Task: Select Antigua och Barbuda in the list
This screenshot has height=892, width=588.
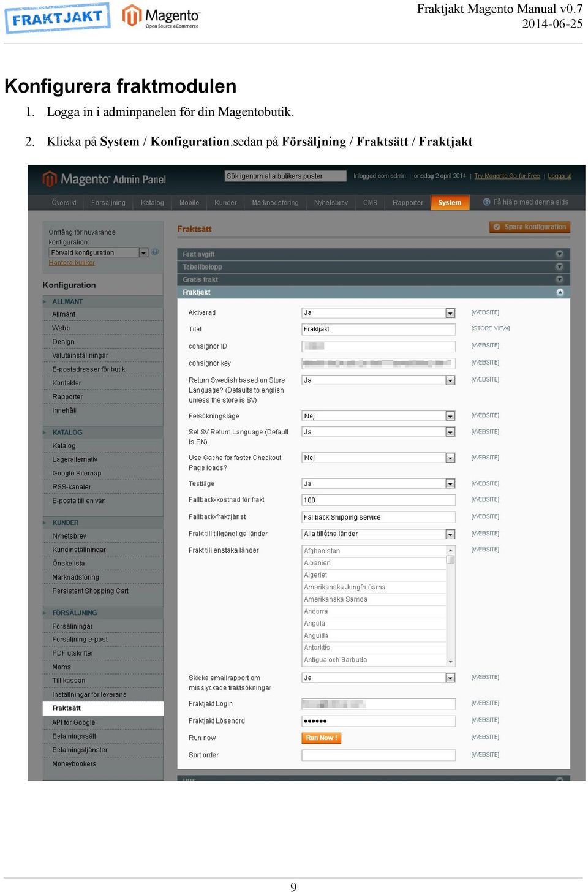Action: click(374, 660)
